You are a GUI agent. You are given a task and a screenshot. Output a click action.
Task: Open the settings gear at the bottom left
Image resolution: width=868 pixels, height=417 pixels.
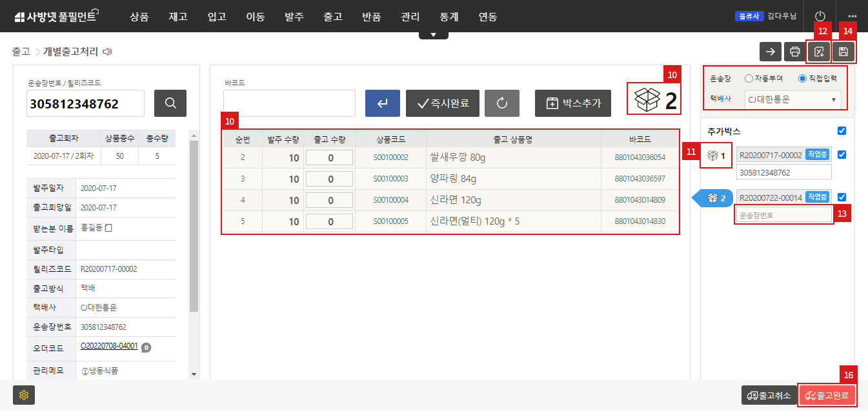23,395
